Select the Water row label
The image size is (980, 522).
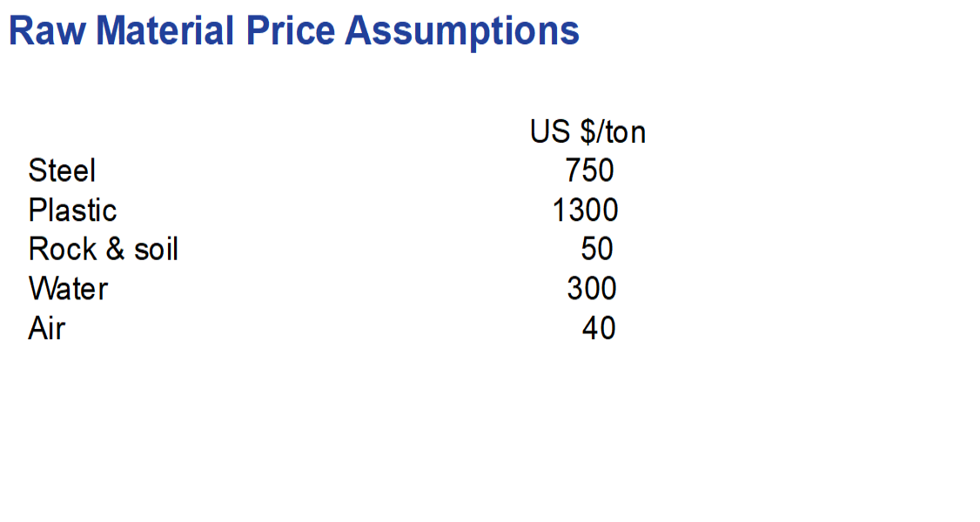pos(68,289)
